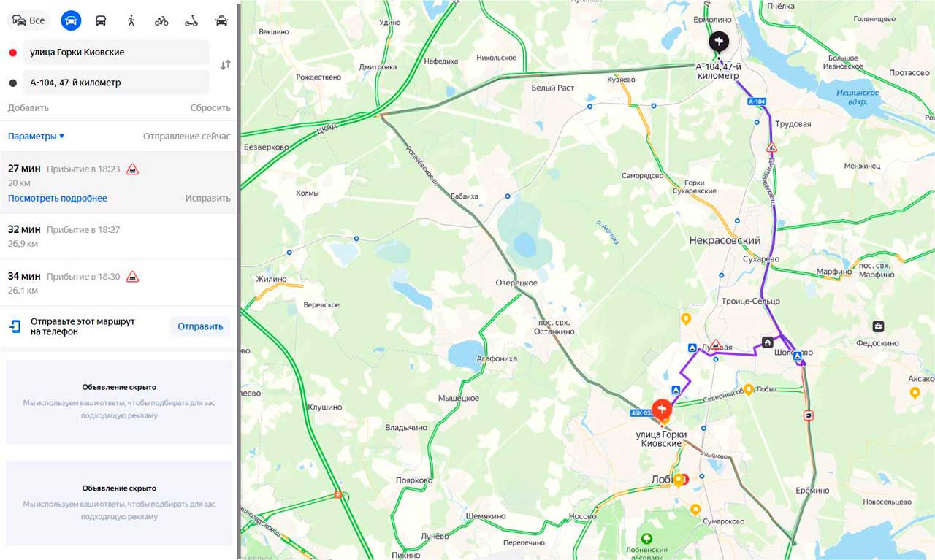Click the Сбросить reset link
The height and width of the screenshot is (560, 935).
click(210, 108)
